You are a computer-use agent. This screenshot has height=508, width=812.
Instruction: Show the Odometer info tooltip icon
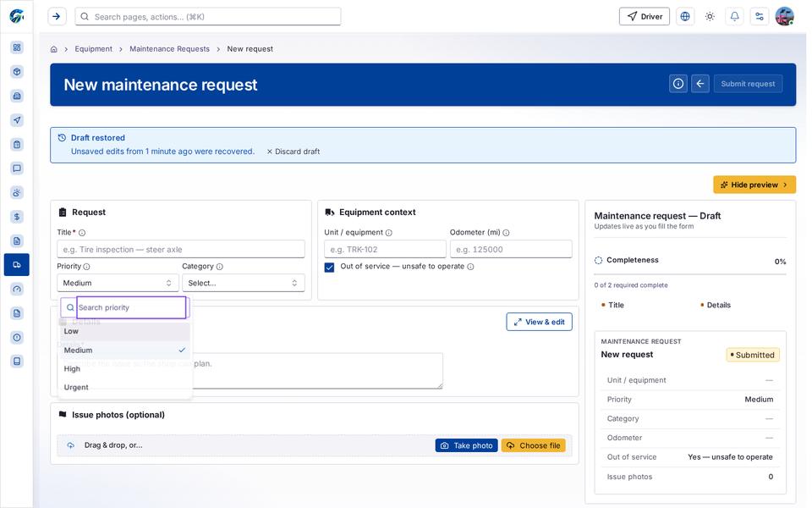pyautogui.click(x=506, y=233)
